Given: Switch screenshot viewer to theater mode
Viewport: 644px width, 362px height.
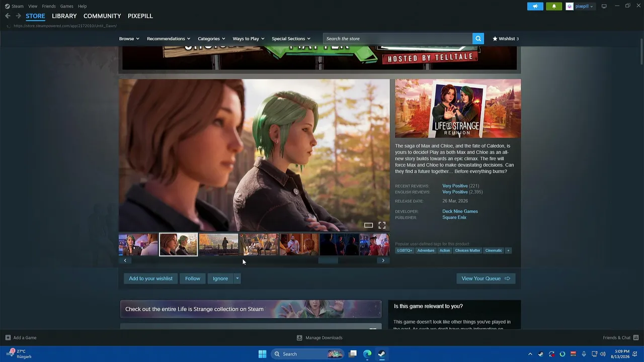Looking at the screenshot, I should point(368,225).
